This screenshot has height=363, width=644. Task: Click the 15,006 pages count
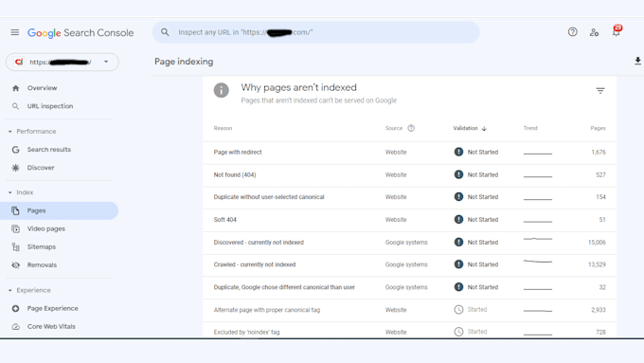tap(597, 243)
